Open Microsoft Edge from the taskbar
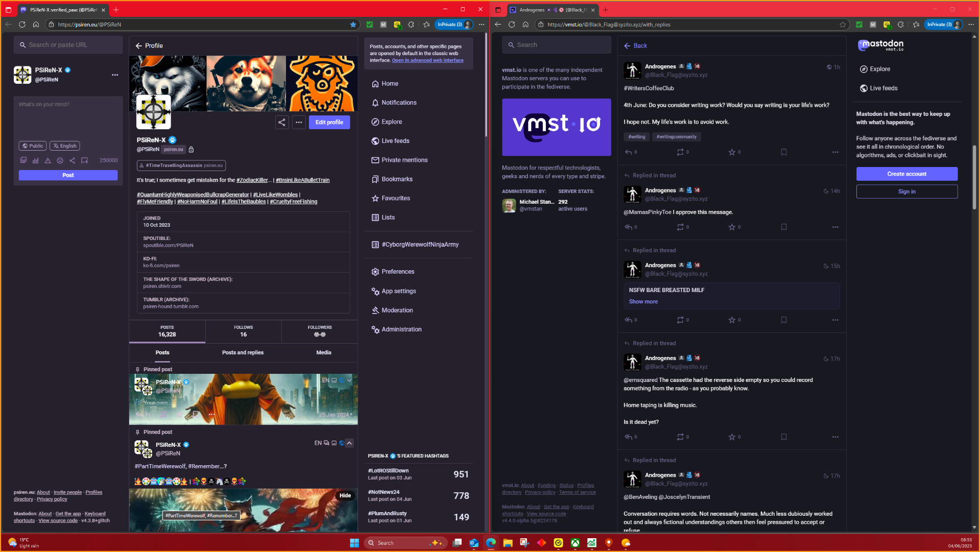The image size is (980, 552). pos(491,543)
